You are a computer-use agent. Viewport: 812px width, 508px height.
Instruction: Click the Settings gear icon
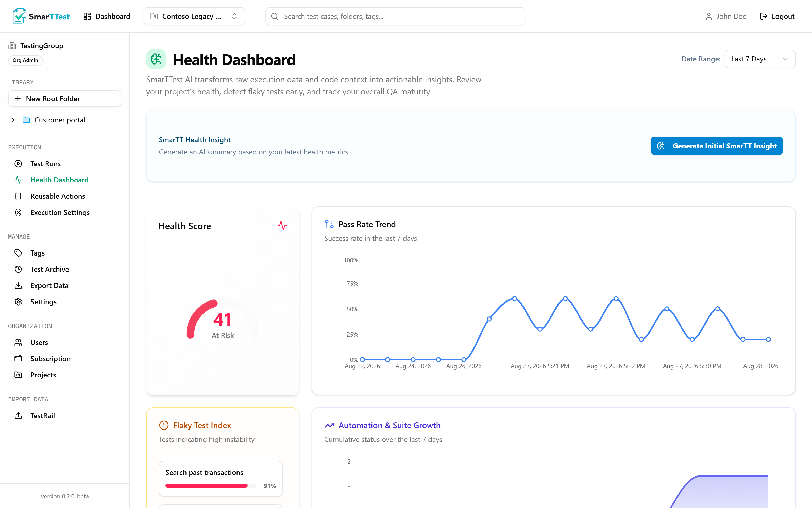(x=19, y=302)
